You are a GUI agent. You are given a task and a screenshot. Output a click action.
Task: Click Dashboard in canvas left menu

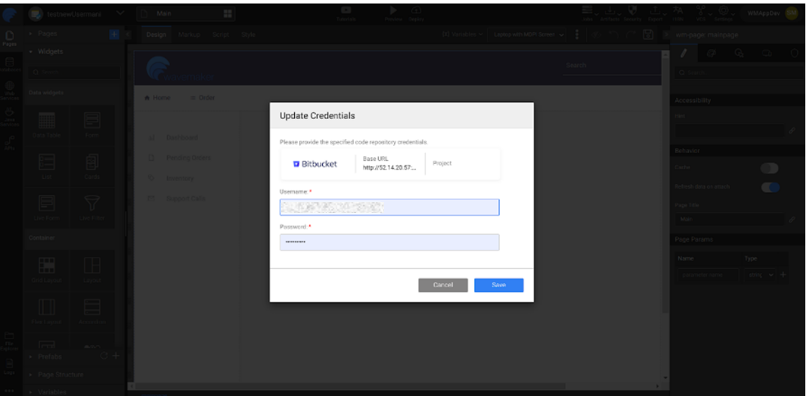pos(182,137)
